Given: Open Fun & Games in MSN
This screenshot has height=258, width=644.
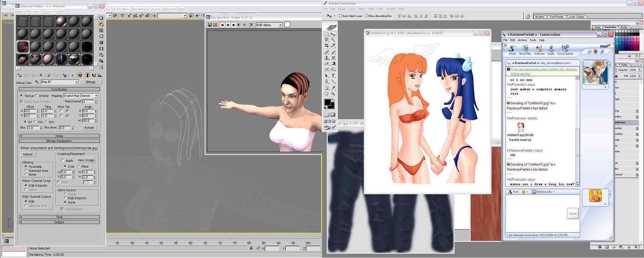Looking at the screenshot, I should click(565, 50).
